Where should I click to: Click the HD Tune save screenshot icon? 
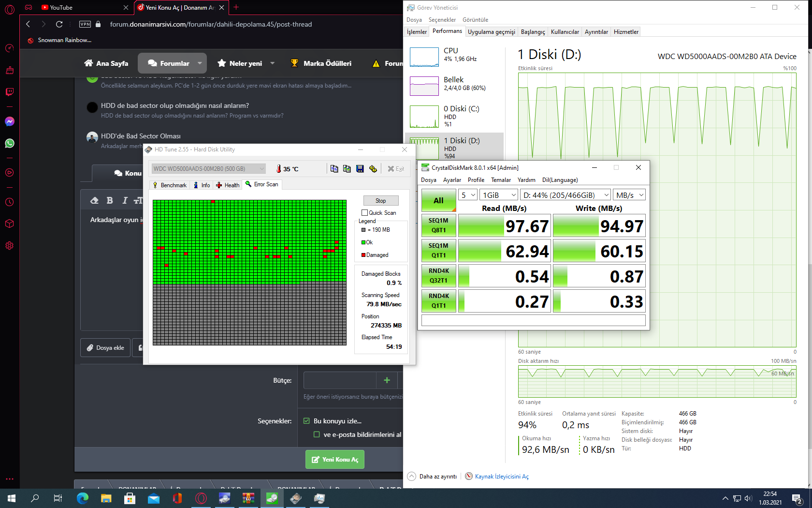(360, 169)
